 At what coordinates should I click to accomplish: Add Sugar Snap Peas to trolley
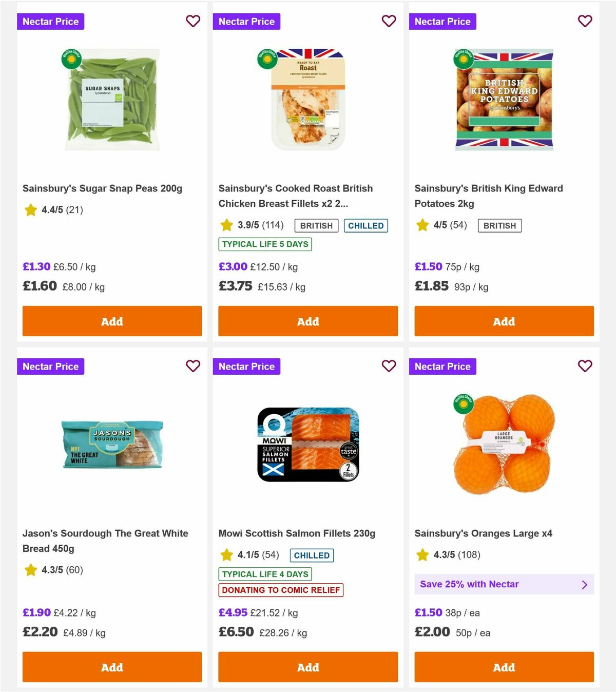click(x=111, y=321)
